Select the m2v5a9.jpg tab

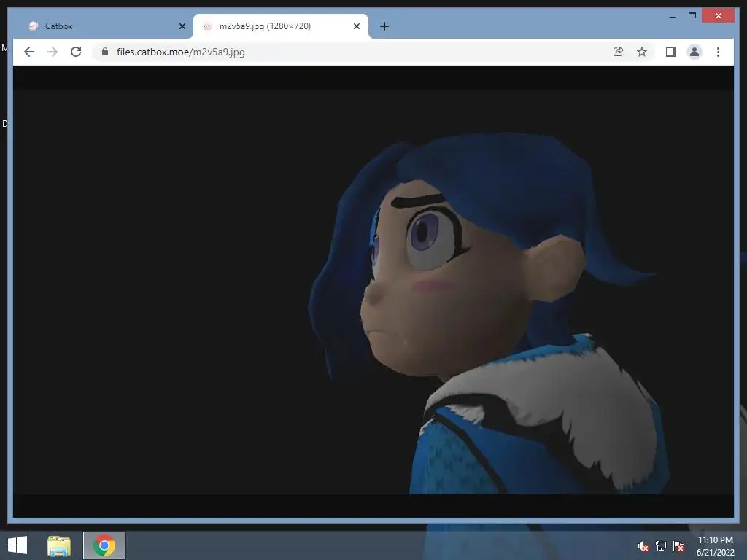pyautogui.click(x=281, y=26)
